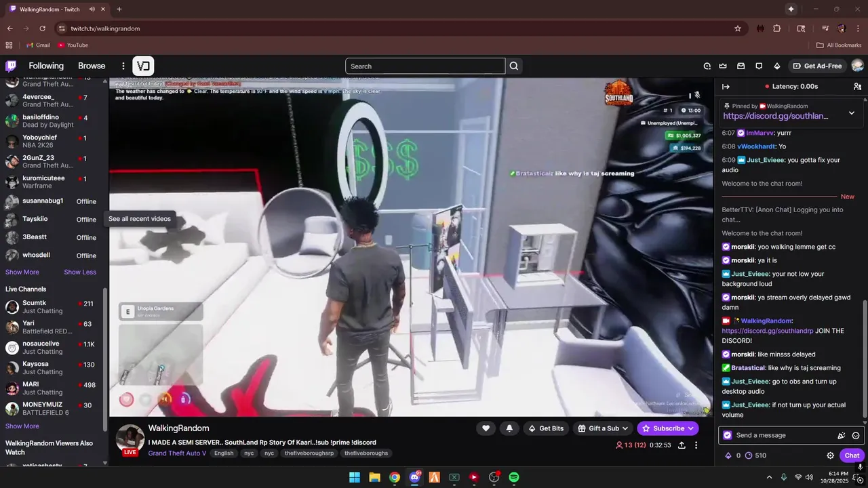Mute the WalkingRandom tab audio icon
The height and width of the screenshot is (488, 868).
coord(92,9)
